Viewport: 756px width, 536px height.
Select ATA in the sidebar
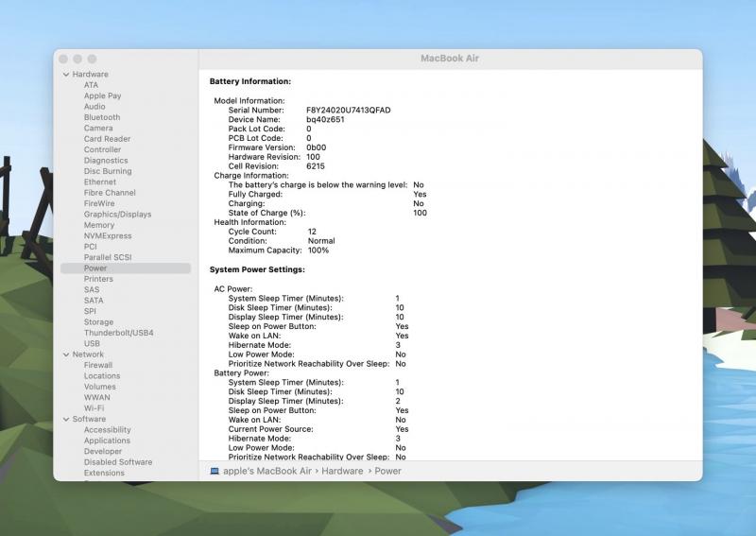tap(91, 85)
